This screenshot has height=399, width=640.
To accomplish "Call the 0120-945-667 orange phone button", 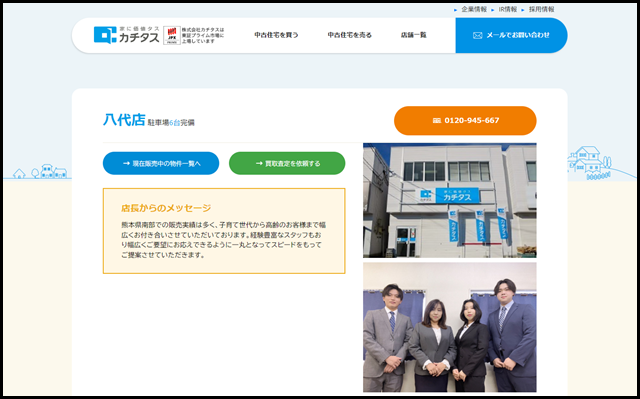I will pyautogui.click(x=465, y=120).
